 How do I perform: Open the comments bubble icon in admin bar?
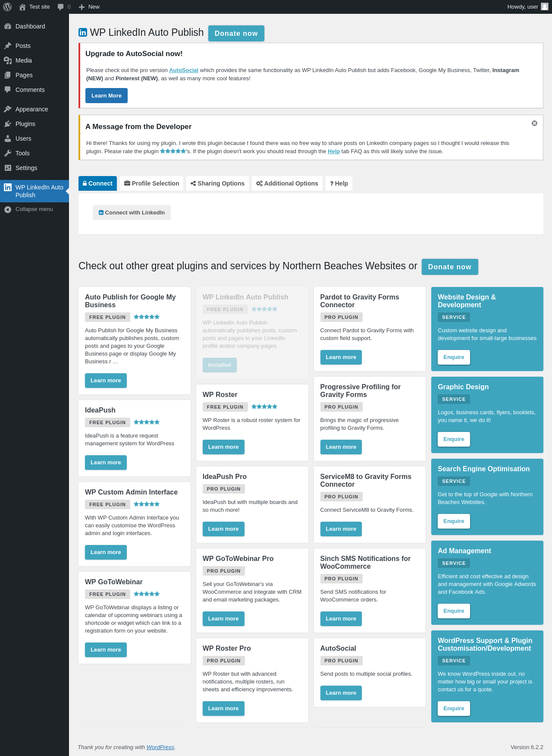click(x=61, y=7)
